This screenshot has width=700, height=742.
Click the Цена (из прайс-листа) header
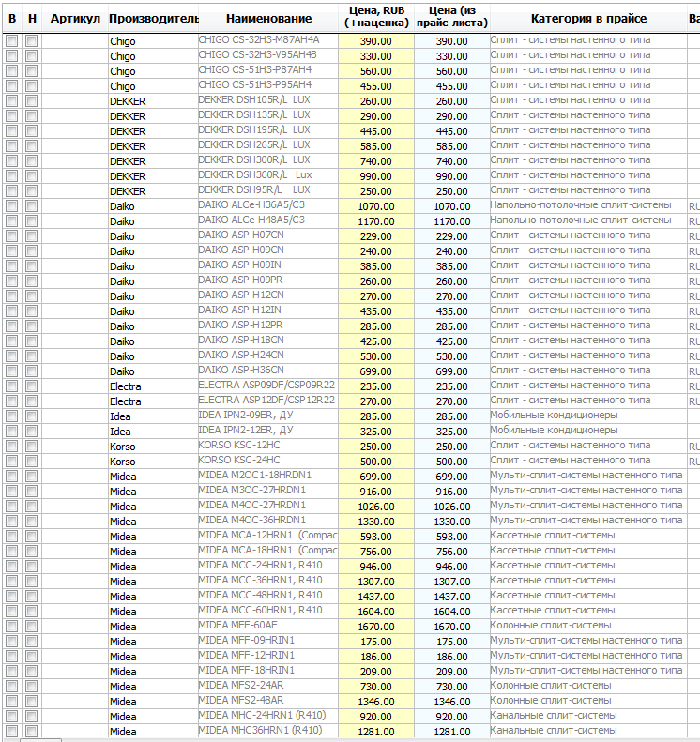[452, 18]
